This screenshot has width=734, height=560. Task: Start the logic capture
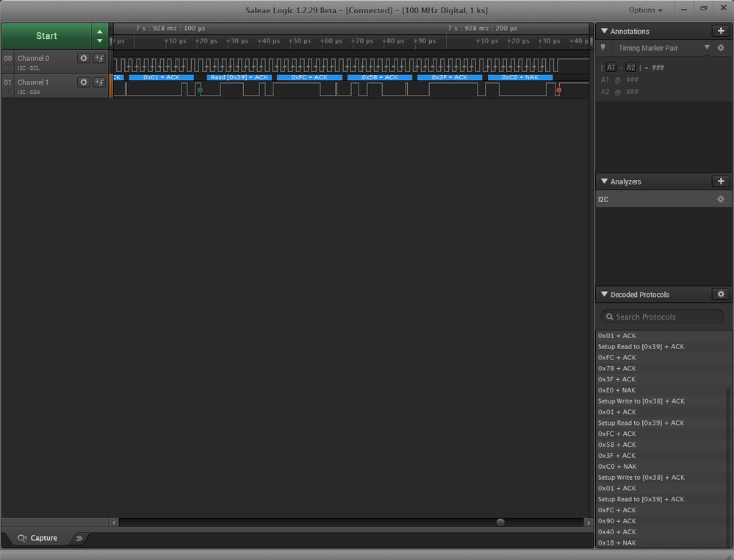46,36
